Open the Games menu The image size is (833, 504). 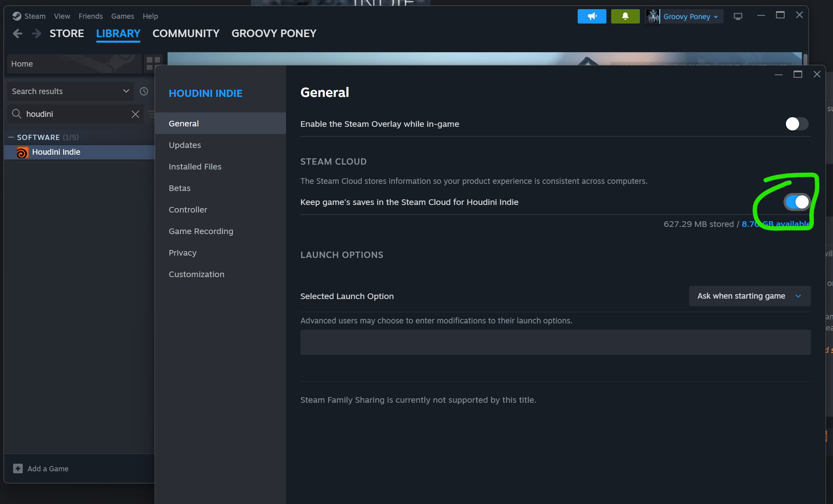click(122, 16)
